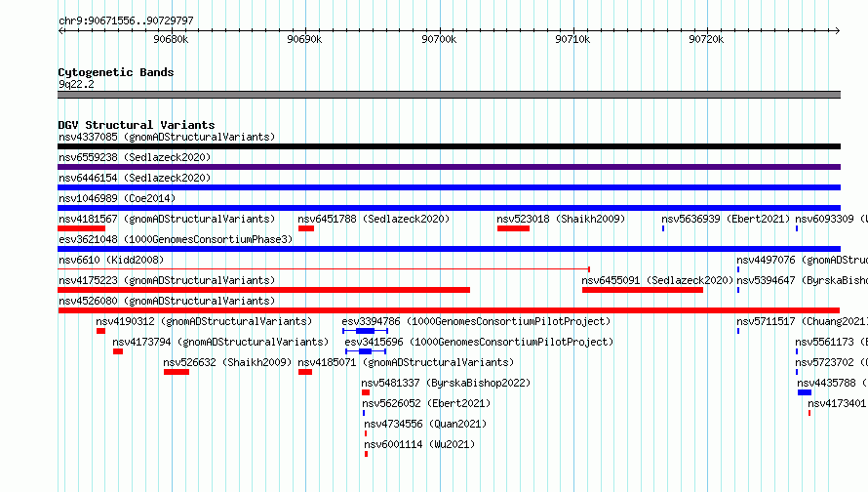868x492 pixels.
Task: Click nsv4173401 variant label
Action: pos(837,403)
